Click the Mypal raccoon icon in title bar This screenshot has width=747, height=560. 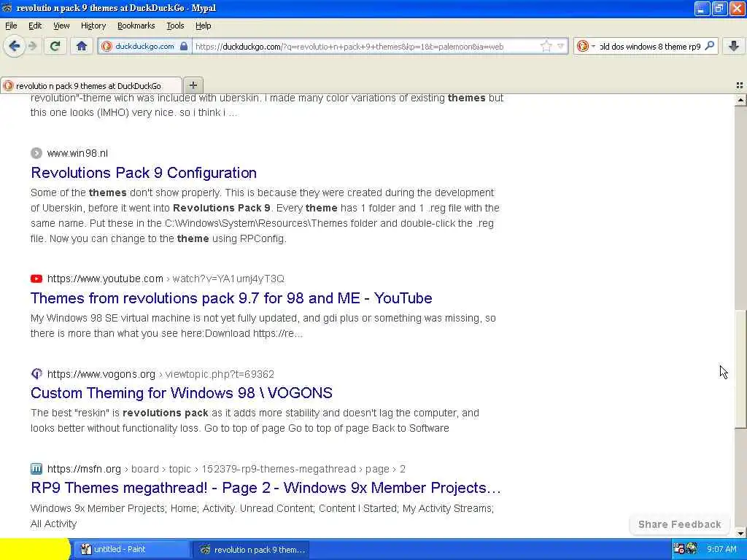coord(7,7)
